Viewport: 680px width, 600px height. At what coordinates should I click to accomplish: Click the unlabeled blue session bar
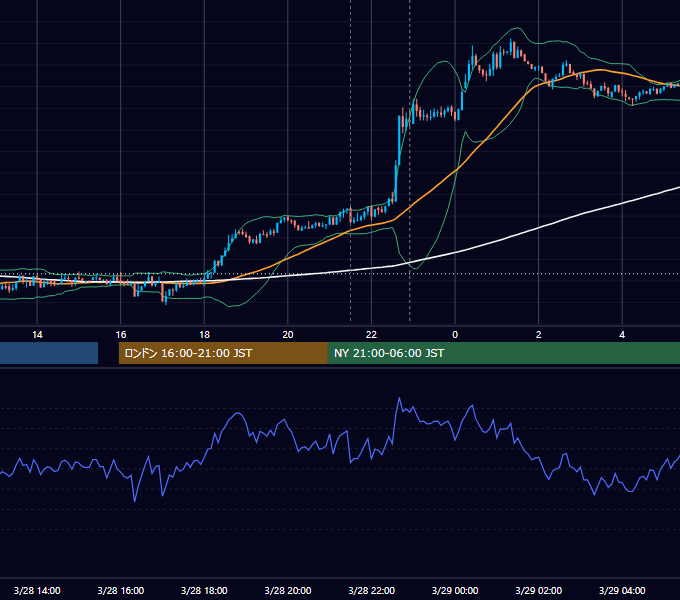[x=49, y=353]
